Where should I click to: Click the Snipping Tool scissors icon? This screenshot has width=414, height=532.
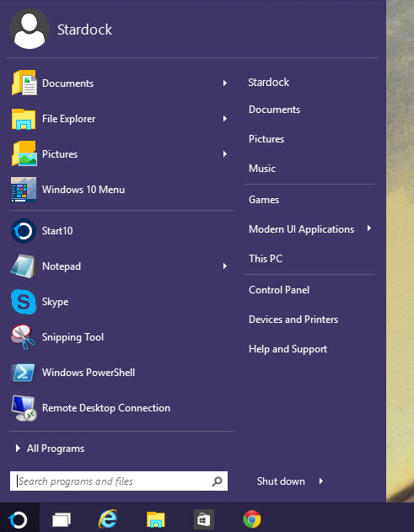click(x=23, y=337)
